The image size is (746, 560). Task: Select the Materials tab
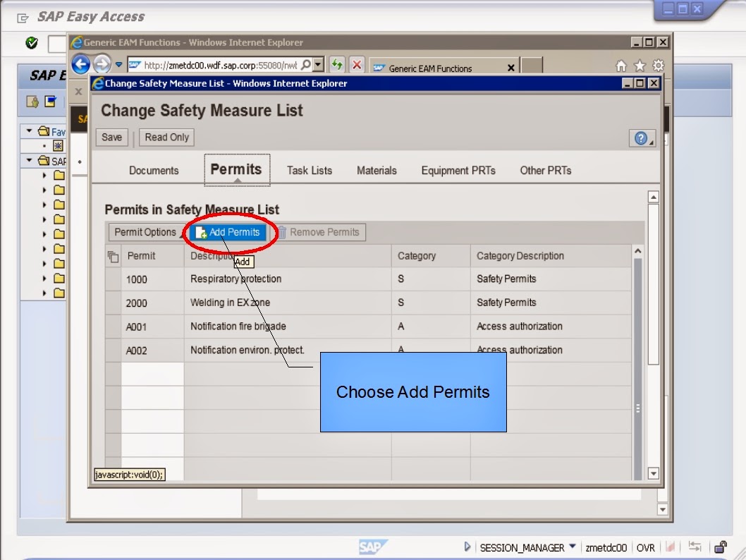coord(377,170)
